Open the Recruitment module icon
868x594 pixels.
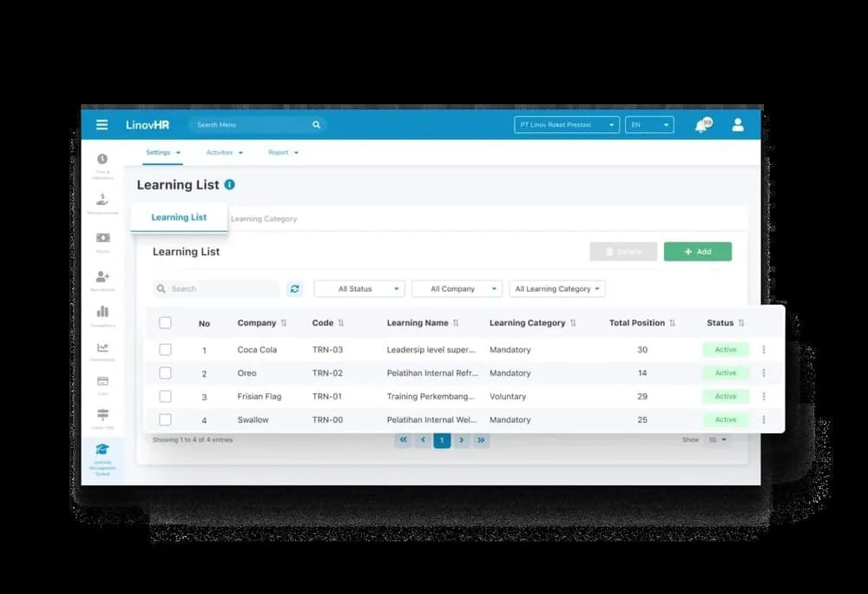(102, 275)
